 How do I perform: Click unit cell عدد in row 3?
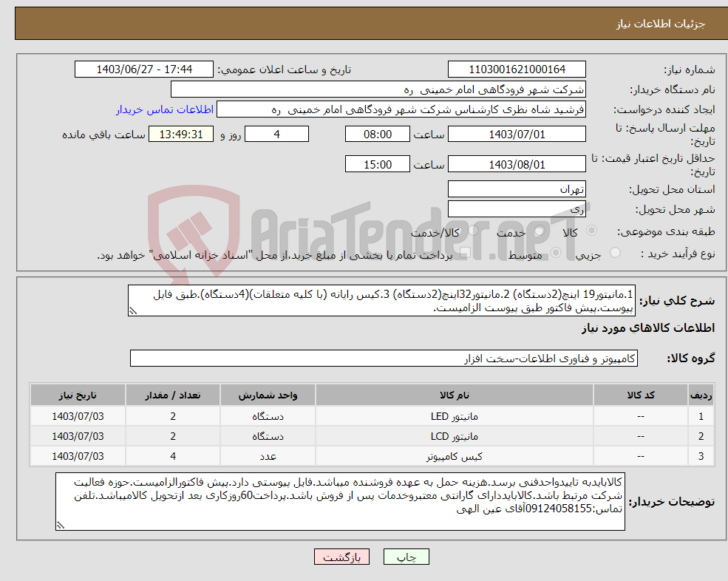click(x=268, y=457)
